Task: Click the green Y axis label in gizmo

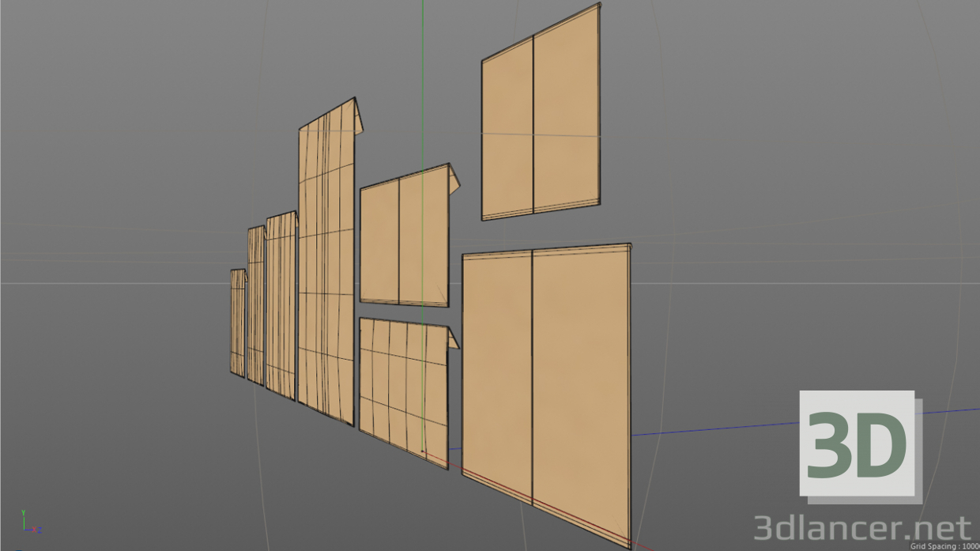Action: 23,511
